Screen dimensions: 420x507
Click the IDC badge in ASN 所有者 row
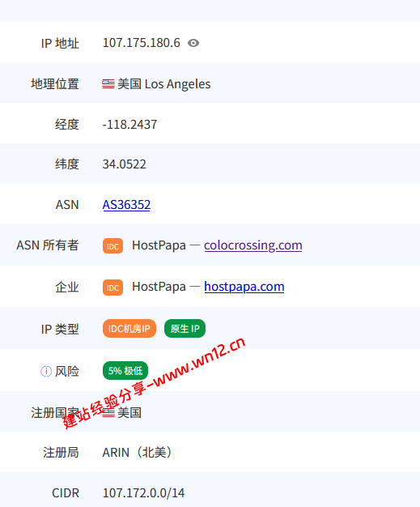point(112,246)
